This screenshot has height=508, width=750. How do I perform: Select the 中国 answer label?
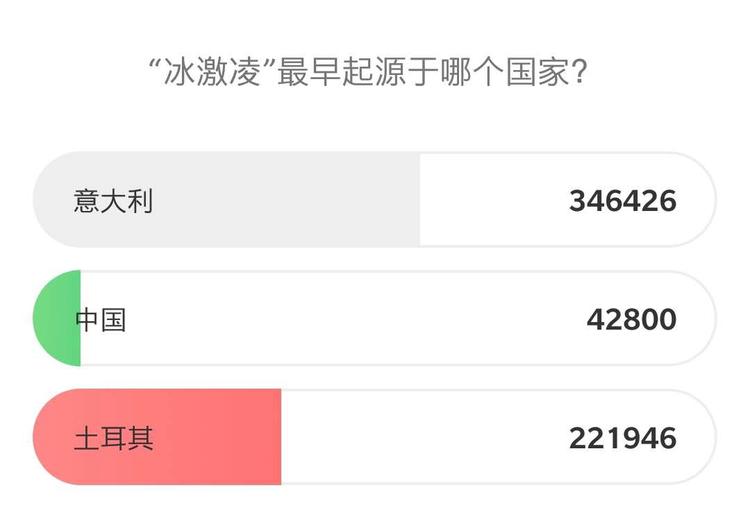(x=101, y=320)
